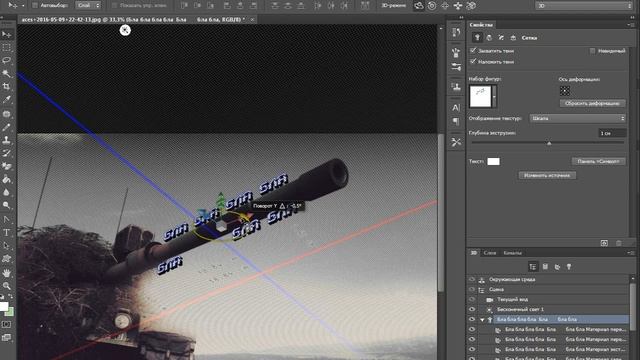Open 3D panel flyout menu
The width and height of the screenshot is (640, 360).
630,253
